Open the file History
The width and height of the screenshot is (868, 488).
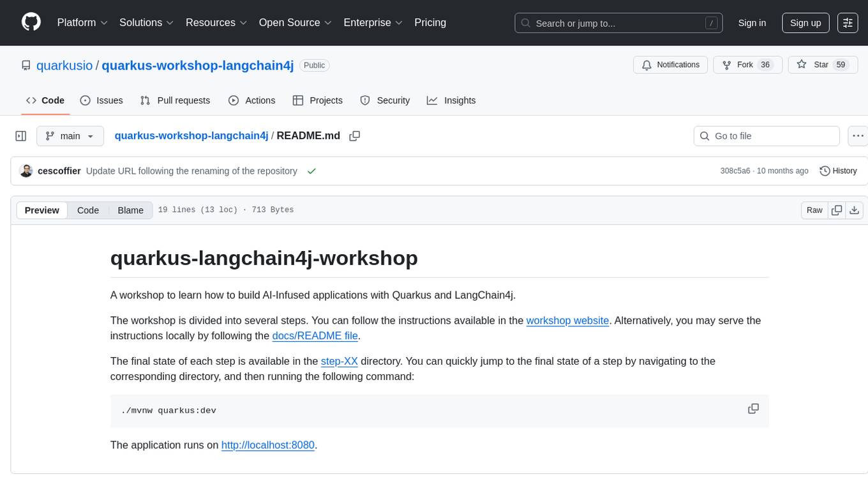click(838, 171)
